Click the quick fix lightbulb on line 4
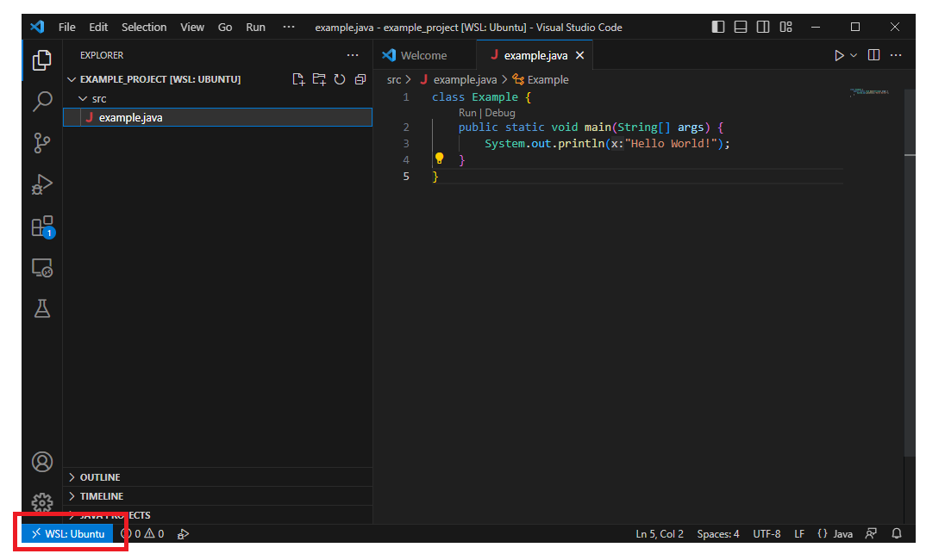Screen dimensions: 945x560 439,158
